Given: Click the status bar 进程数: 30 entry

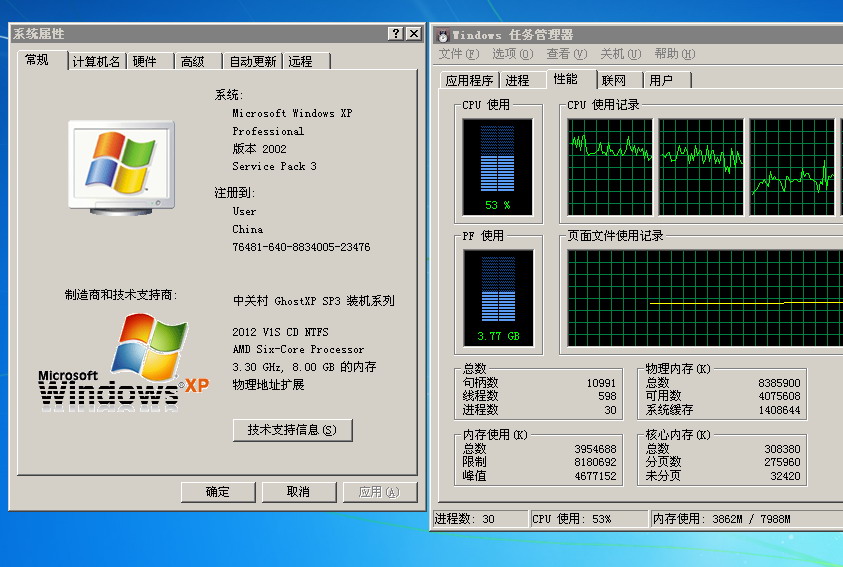Looking at the screenshot, I should click(x=480, y=519).
